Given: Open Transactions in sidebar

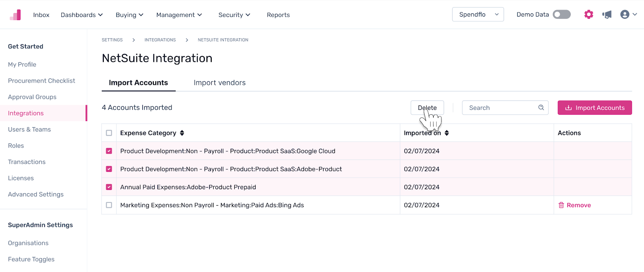Looking at the screenshot, I should [27, 162].
